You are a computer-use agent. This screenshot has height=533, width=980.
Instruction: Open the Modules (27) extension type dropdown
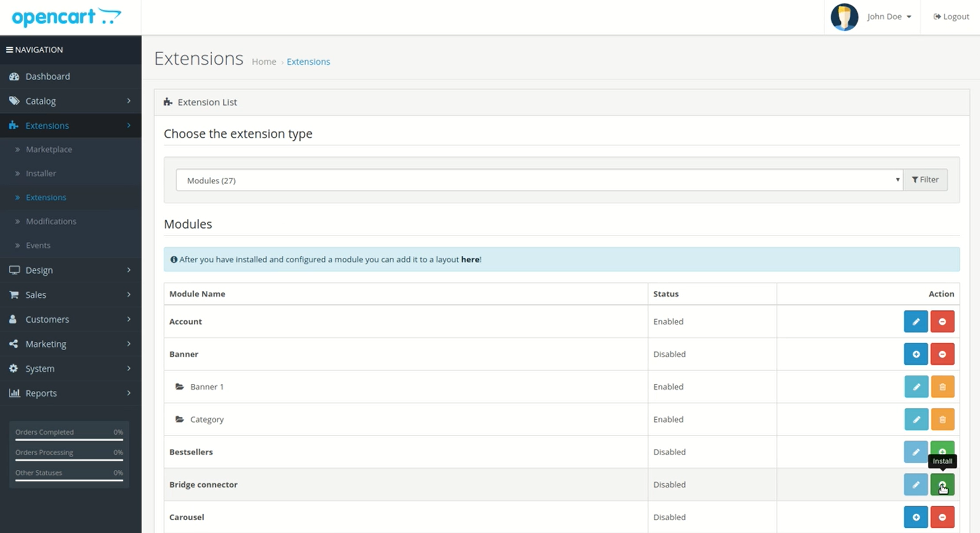point(539,180)
